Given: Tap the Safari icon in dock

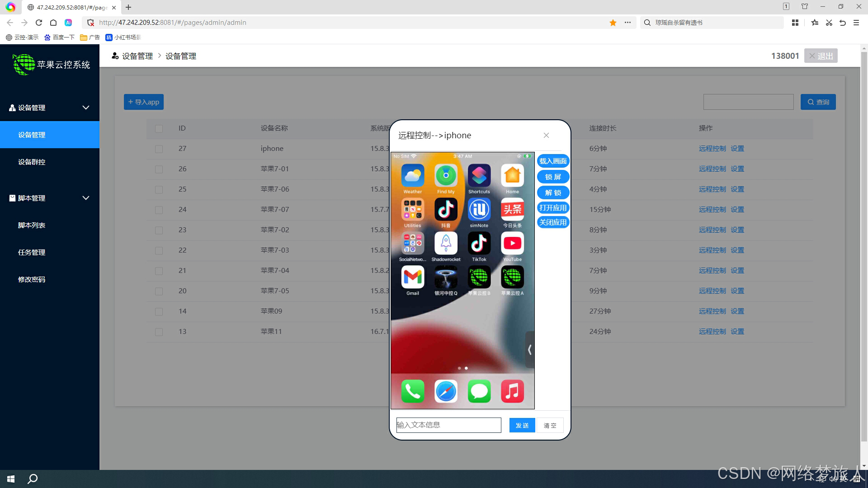Looking at the screenshot, I should tap(446, 391).
